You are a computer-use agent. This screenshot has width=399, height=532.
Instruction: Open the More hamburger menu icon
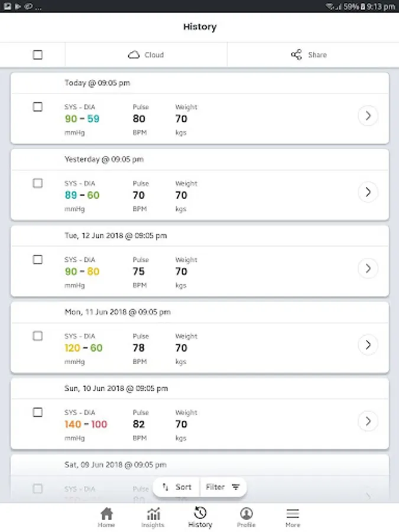[293, 513]
